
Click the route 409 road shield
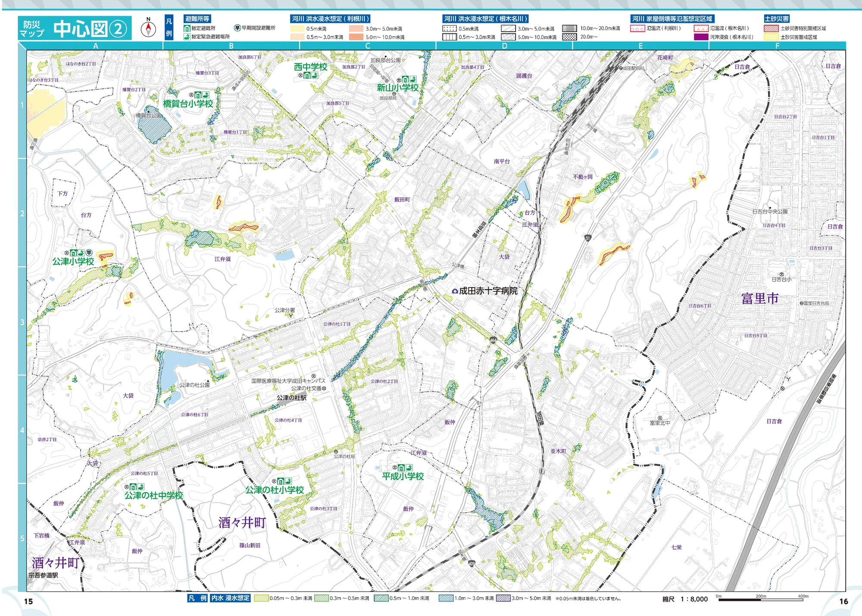[x=472, y=563]
